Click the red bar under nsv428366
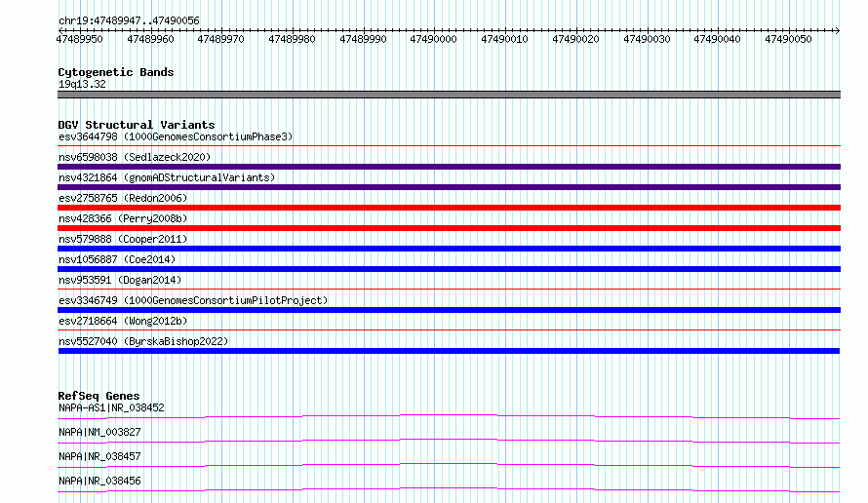868x503 pixels. pyautogui.click(x=449, y=228)
